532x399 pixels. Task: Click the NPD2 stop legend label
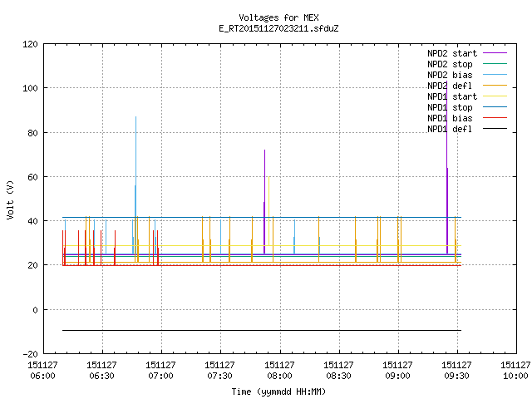(450, 64)
